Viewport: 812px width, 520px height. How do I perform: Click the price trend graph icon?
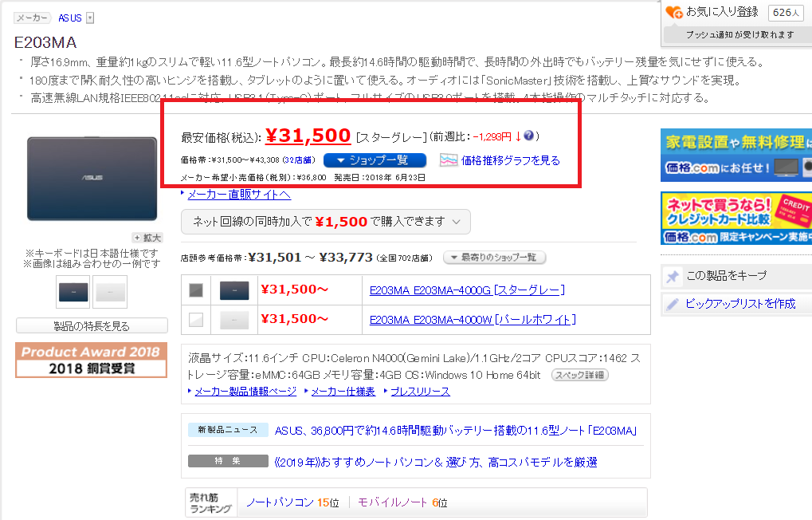point(449,160)
